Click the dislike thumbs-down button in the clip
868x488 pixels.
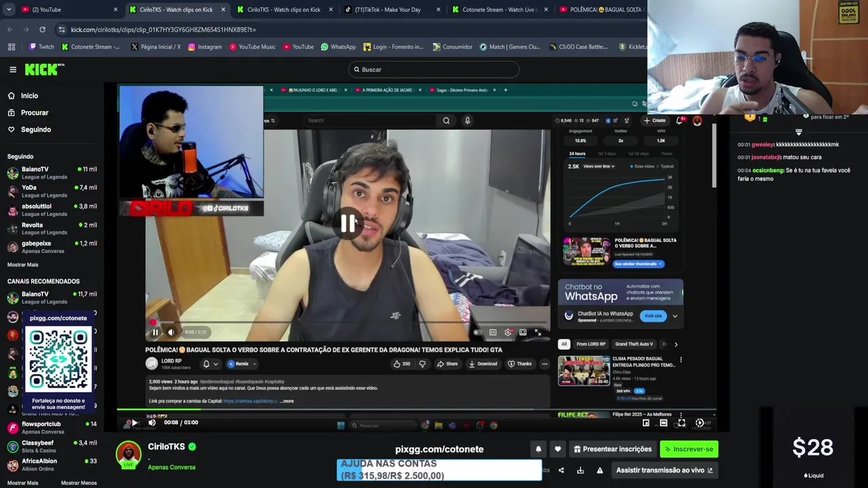(x=422, y=364)
